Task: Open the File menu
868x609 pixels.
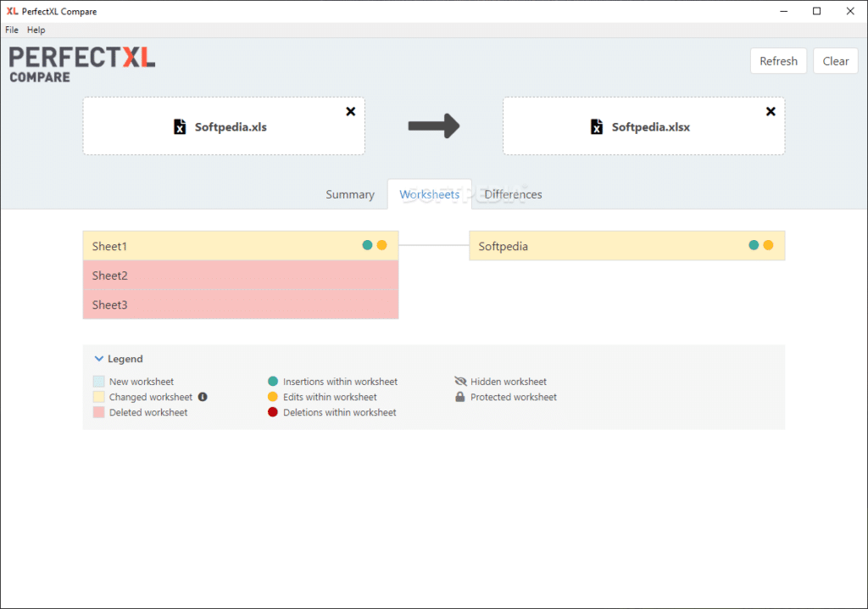Action: click(x=12, y=30)
